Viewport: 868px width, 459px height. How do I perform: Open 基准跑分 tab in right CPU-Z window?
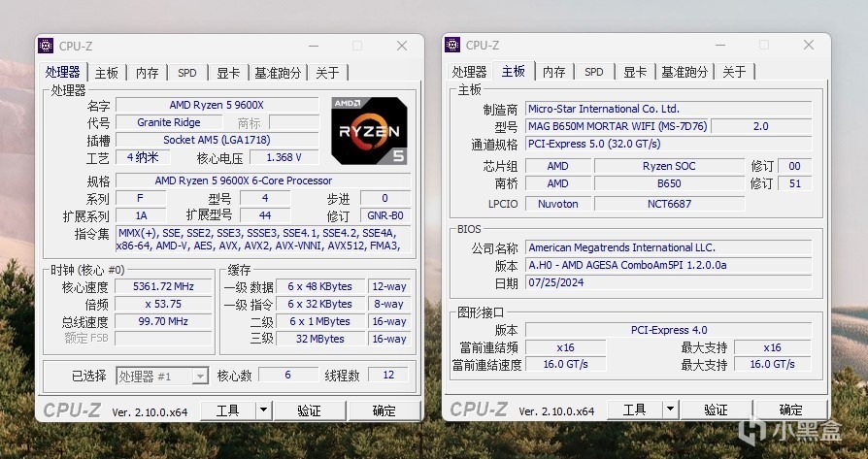[x=684, y=72]
